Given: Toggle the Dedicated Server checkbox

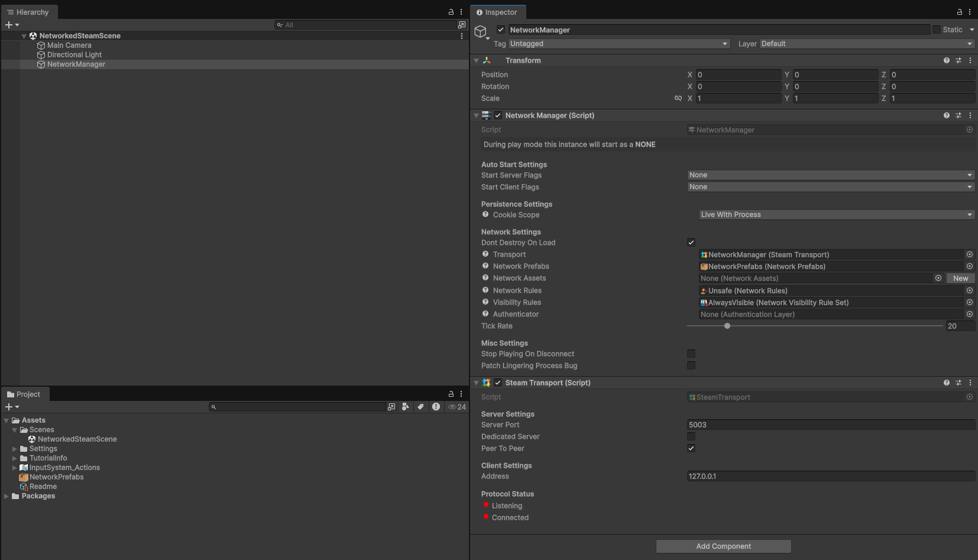Looking at the screenshot, I should pyautogui.click(x=691, y=436).
